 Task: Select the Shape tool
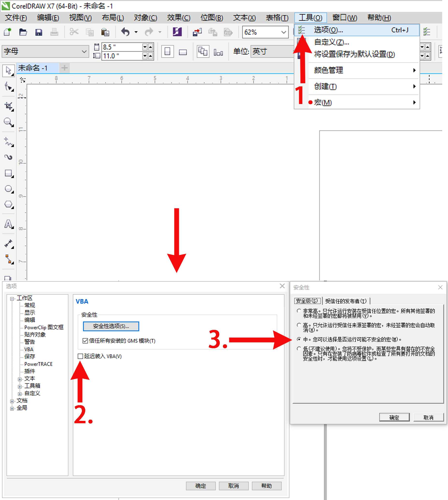coord(9,87)
